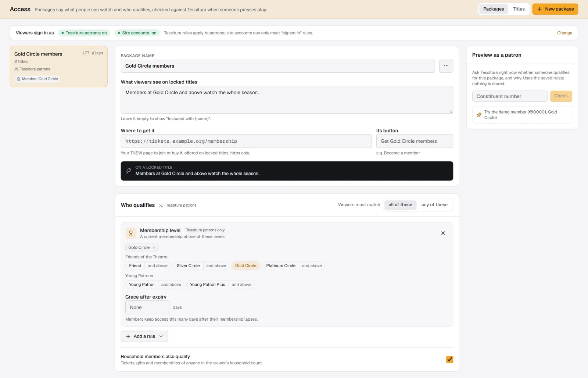Click the plus icon in New package

[539, 9]
